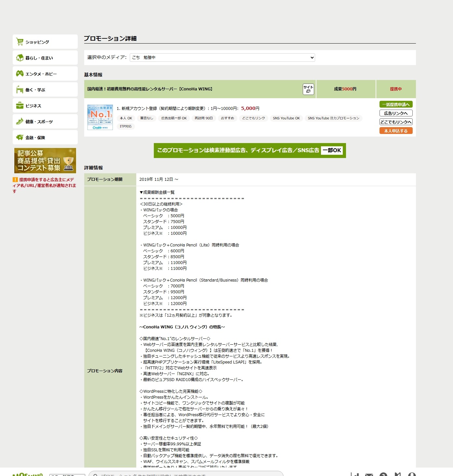Click the 広告リンクへ button
This screenshot has height=476, width=453.
[396, 113]
